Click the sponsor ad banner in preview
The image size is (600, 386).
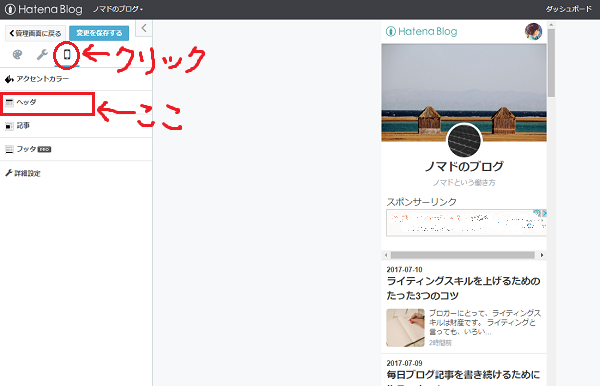(466, 223)
